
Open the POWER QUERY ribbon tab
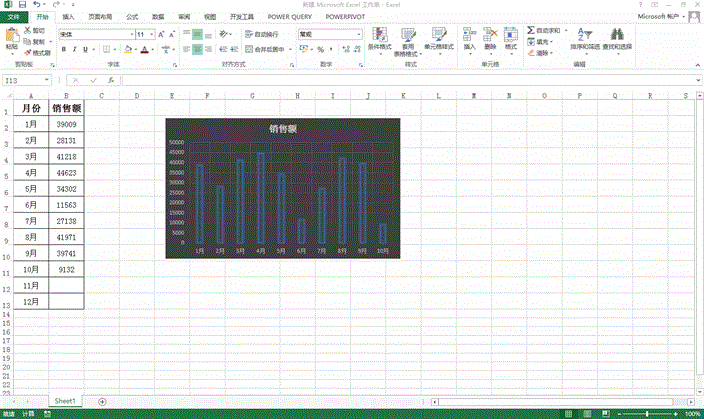point(288,17)
